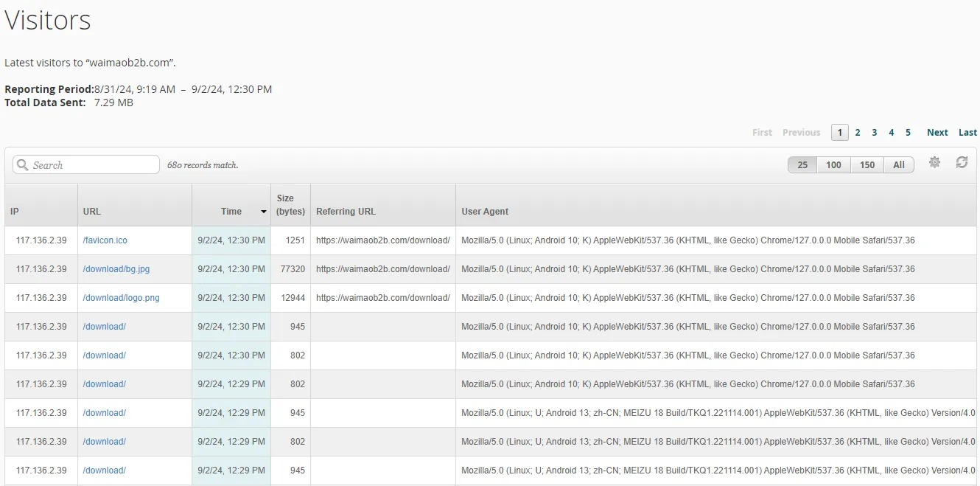Sort table by IP column header
Screen dimensions: 980x486
coord(15,212)
